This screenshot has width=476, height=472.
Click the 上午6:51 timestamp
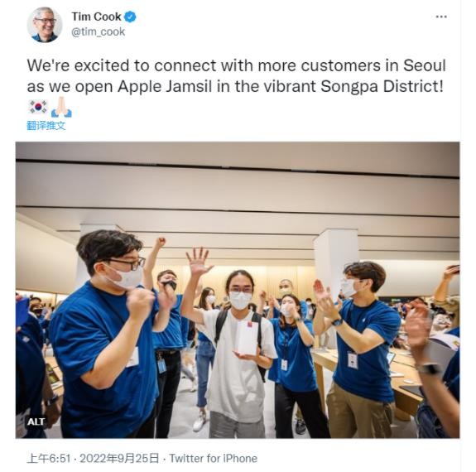point(49,458)
